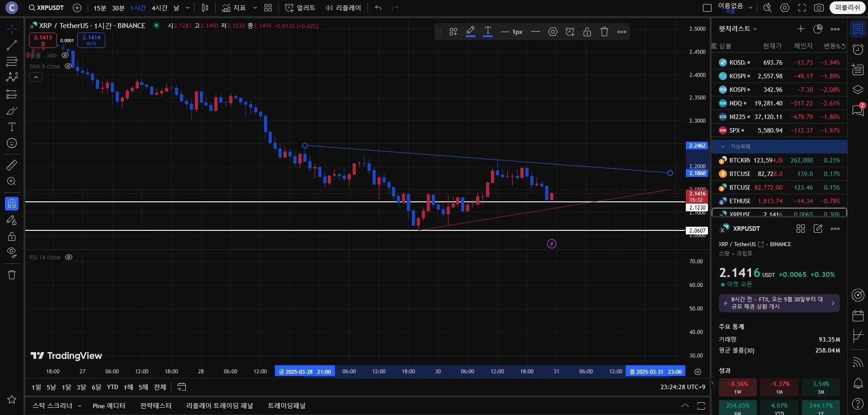This screenshot has height=415, width=868.
Task: Open settings for the selected drawing
Action: tap(553, 32)
